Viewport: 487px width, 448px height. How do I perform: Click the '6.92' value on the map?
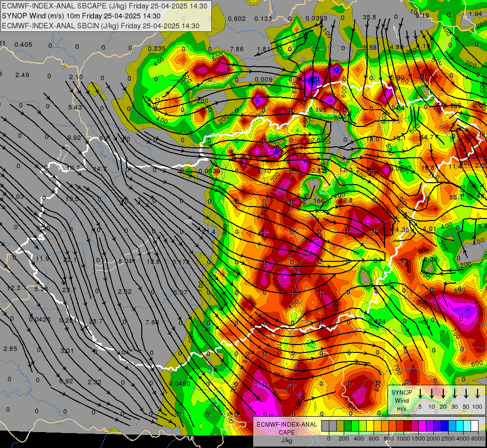[66, 381]
